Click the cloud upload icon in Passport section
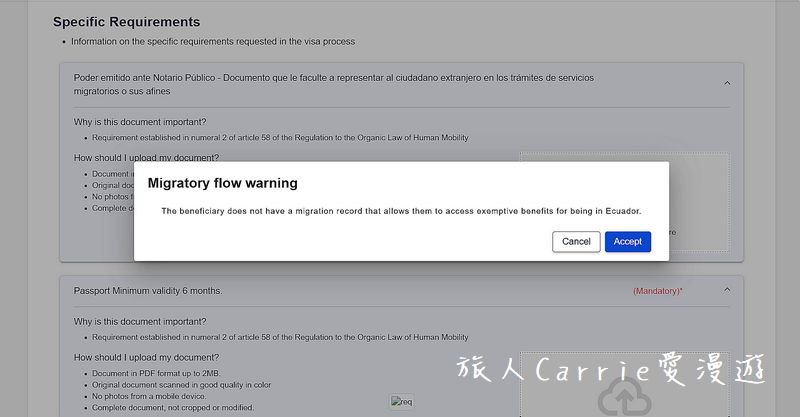This screenshot has width=800, height=417. [624, 399]
